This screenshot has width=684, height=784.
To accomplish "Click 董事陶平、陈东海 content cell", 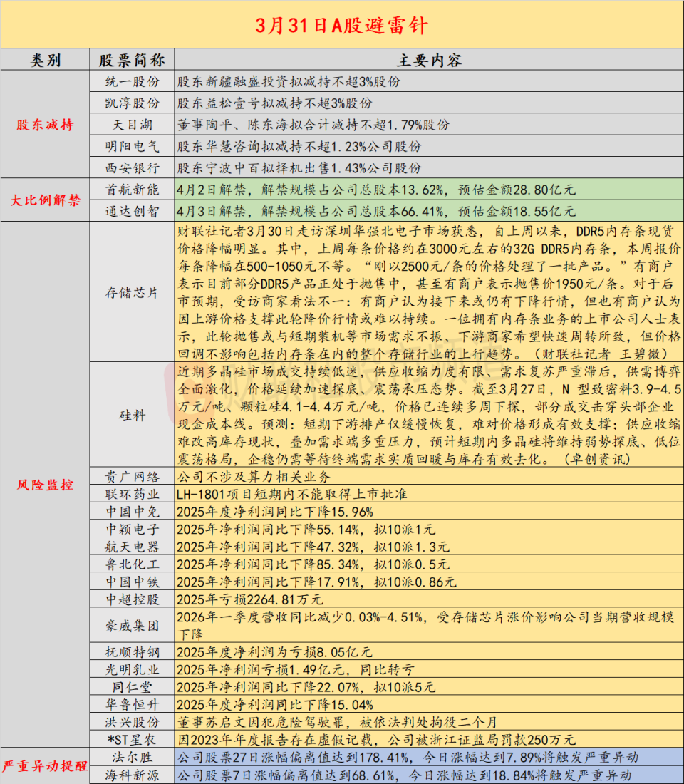I will [x=429, y=124].
